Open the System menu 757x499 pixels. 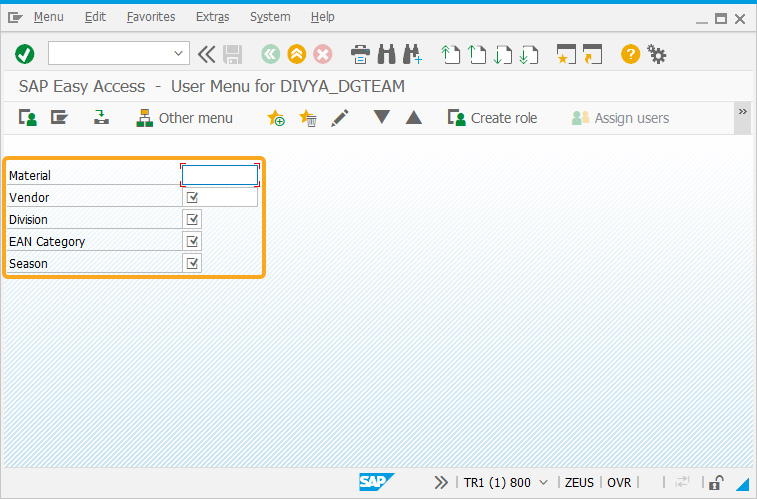(x=270, y=17)
